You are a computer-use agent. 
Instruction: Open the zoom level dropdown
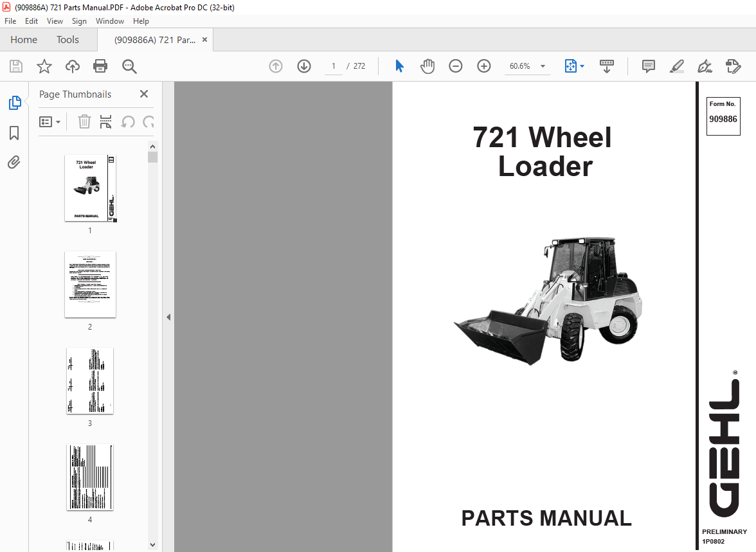[x=543, y=66]
